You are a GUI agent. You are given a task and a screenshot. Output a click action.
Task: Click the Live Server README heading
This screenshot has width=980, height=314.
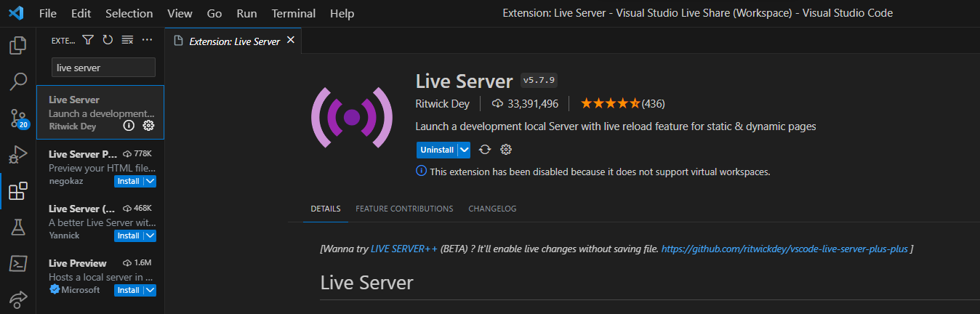pyautogui.click(x=367, y=282)
